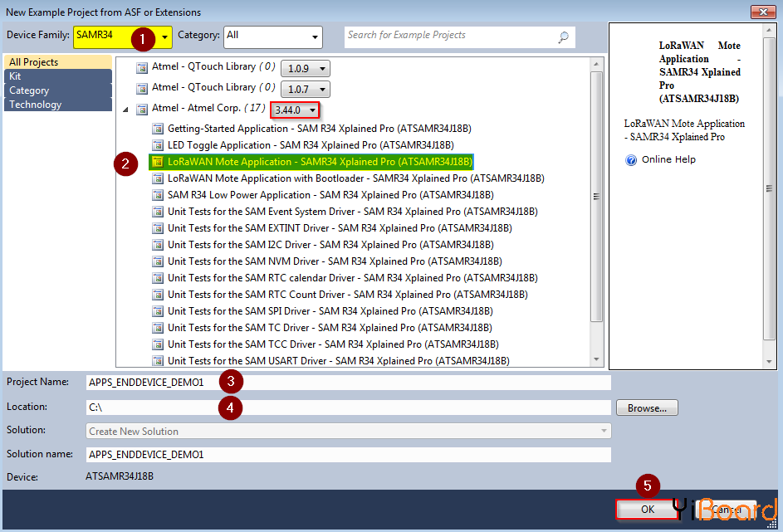Screen dimensions: 783x532
Task: Click icon of Getting-Started Application project
Action: point(158,129)
